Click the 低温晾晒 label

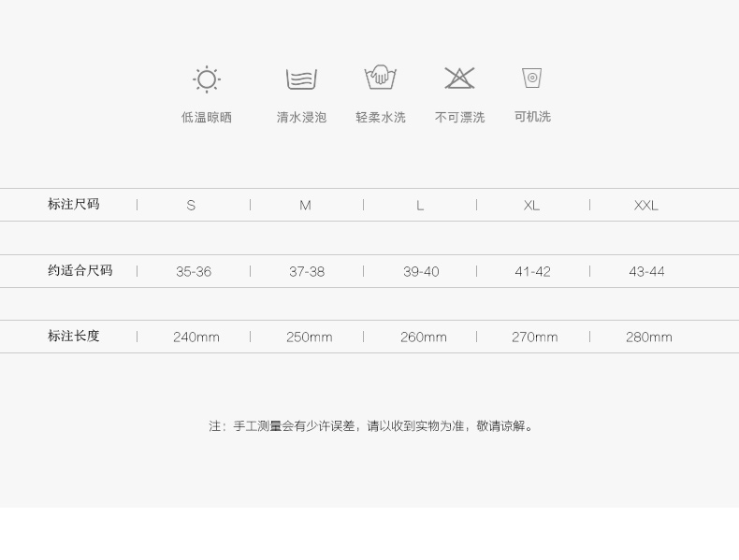tap(207, 118)
